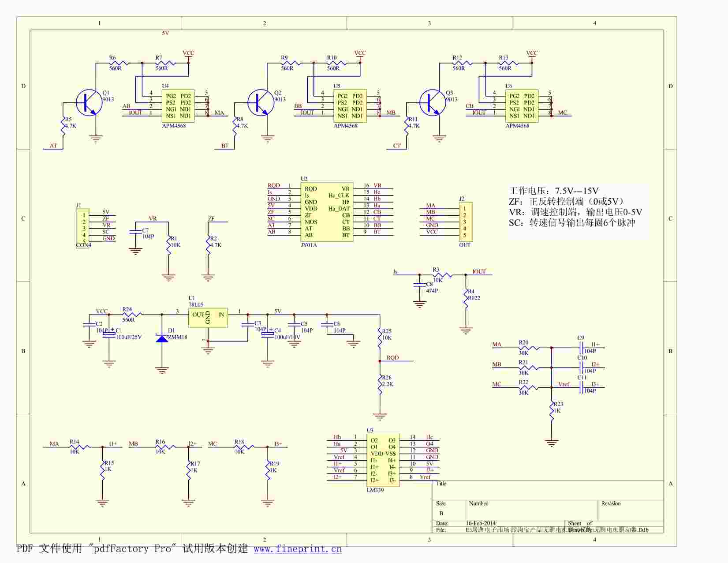Open the www.fineprint.cn link

pos(298,549)
